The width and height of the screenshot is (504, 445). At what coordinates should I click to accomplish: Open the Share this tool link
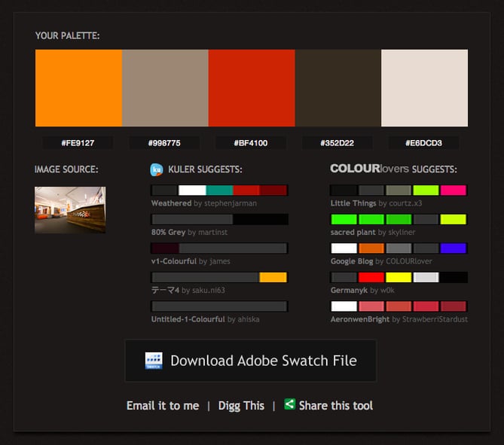[x=335, y=405]
